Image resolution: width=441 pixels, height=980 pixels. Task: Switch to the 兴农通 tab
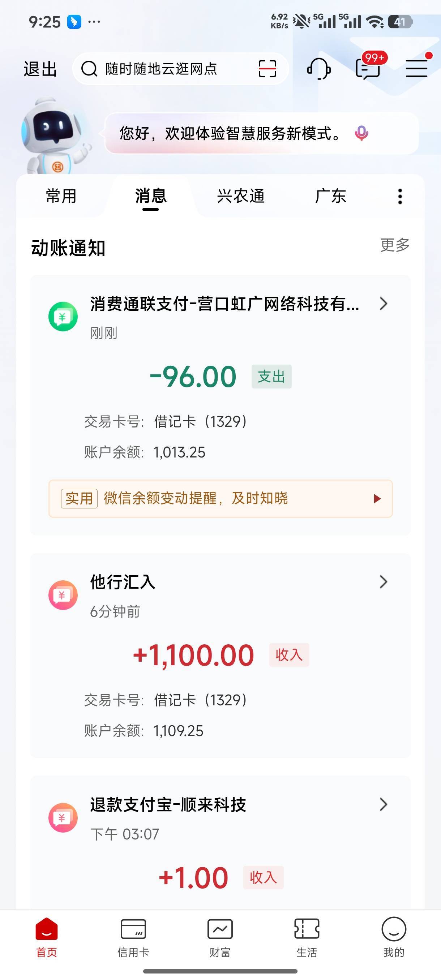240,196
